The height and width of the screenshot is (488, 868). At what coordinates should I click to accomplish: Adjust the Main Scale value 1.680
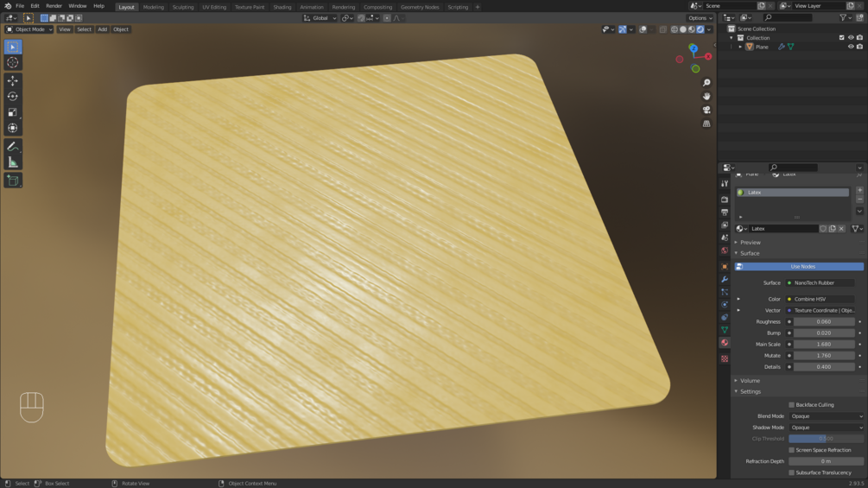pos(824,344)
